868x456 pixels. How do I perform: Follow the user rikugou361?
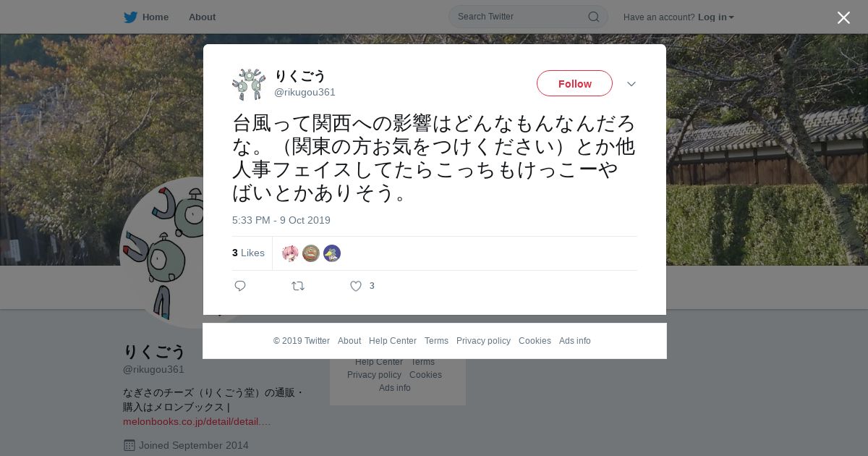point(574,83)
